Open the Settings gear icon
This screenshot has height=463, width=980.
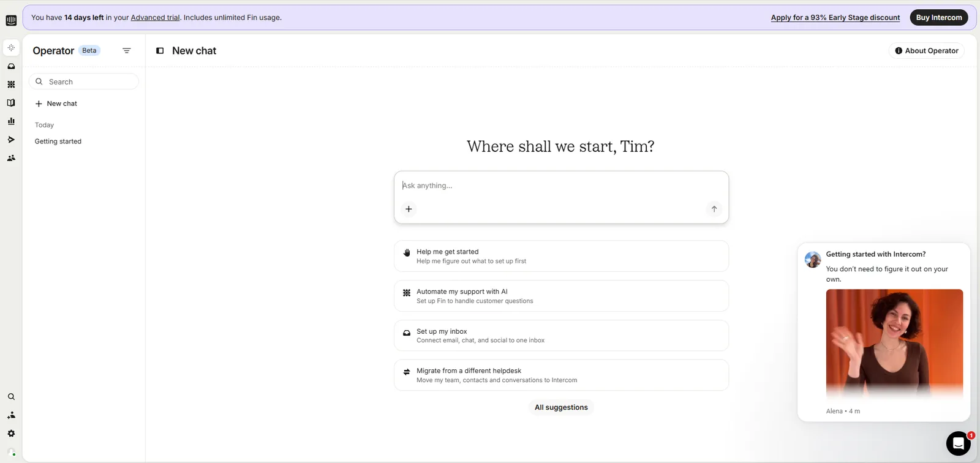coord(11,434)
